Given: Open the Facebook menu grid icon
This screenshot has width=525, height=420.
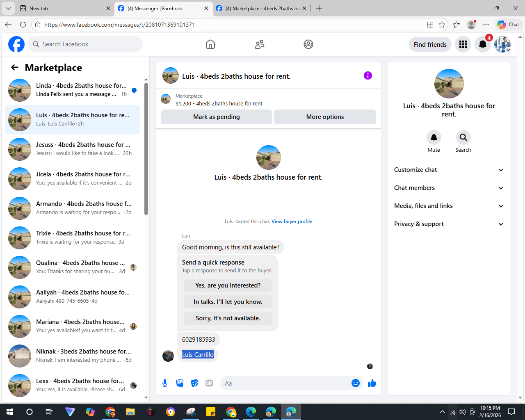Looking at the screenshot, I should click(x=463, y=44).
